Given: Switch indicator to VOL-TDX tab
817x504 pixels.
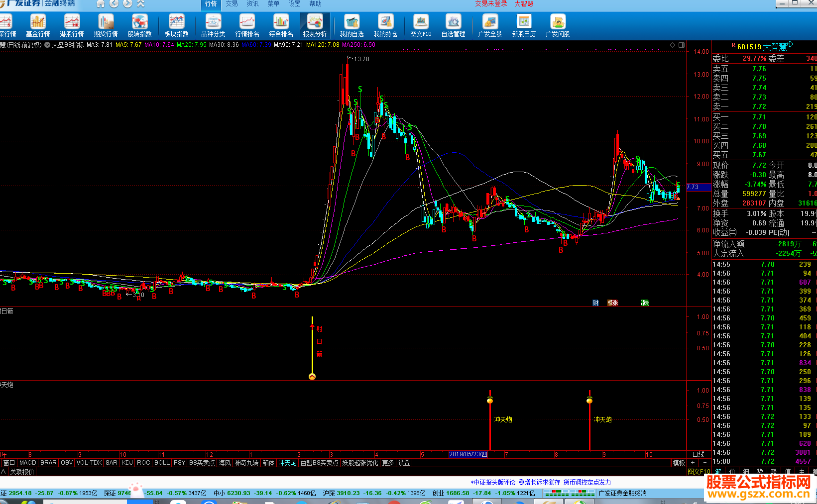Looking at the screenshot, I should 89,463.
